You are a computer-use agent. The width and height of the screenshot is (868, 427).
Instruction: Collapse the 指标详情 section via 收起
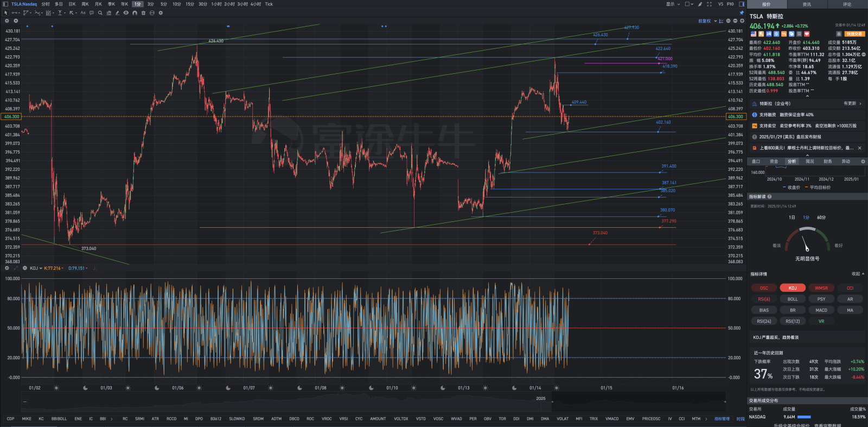click(x=858, y=274)
